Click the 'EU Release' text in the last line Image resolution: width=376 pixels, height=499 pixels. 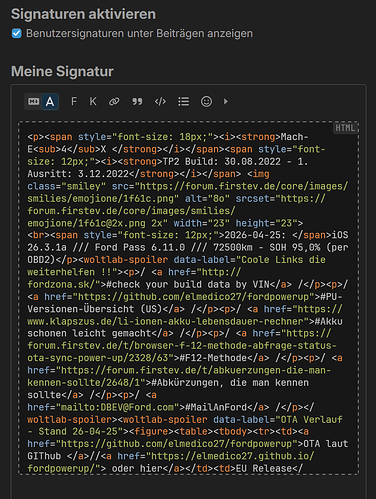264,468
